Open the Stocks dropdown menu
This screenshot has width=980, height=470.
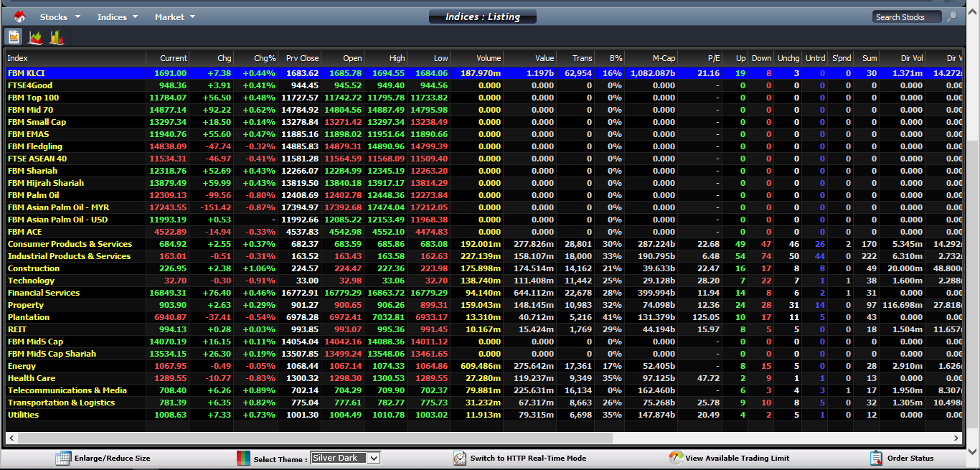point(60,17)
